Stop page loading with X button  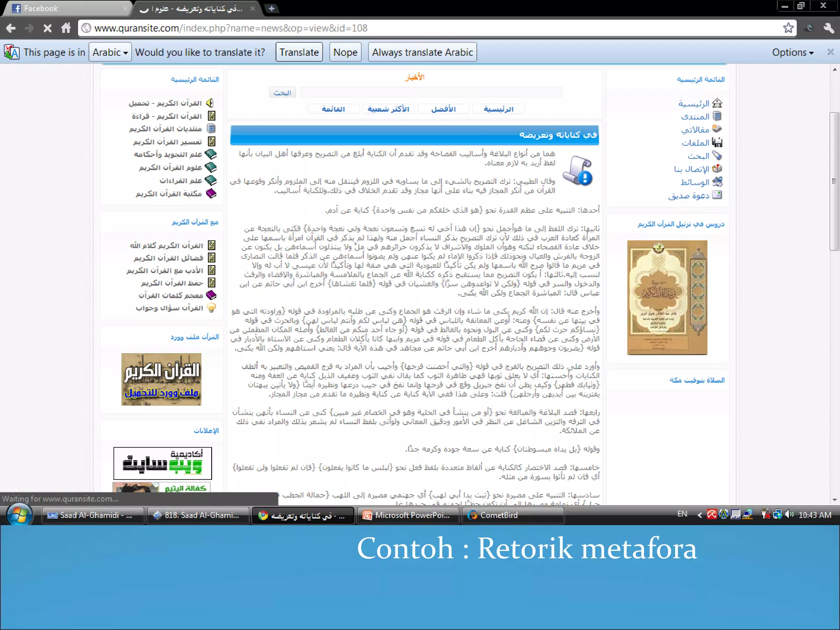coord(48,28)
